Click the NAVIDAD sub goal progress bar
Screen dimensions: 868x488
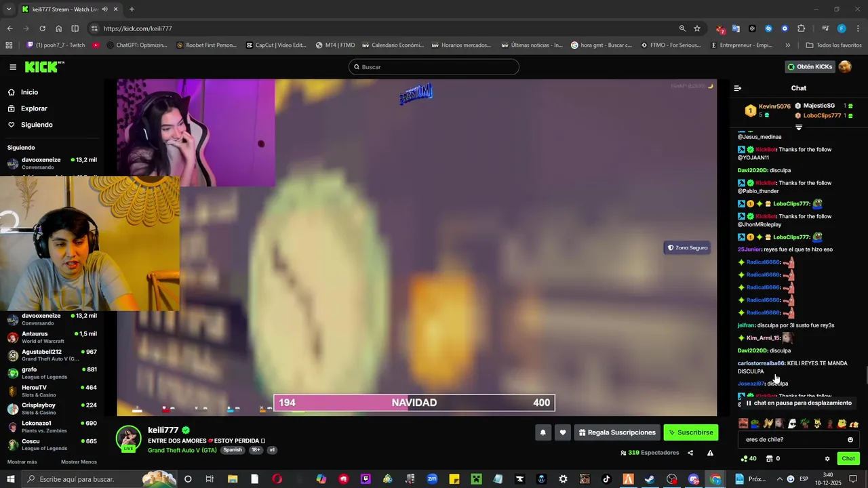(x=414, y=403)
